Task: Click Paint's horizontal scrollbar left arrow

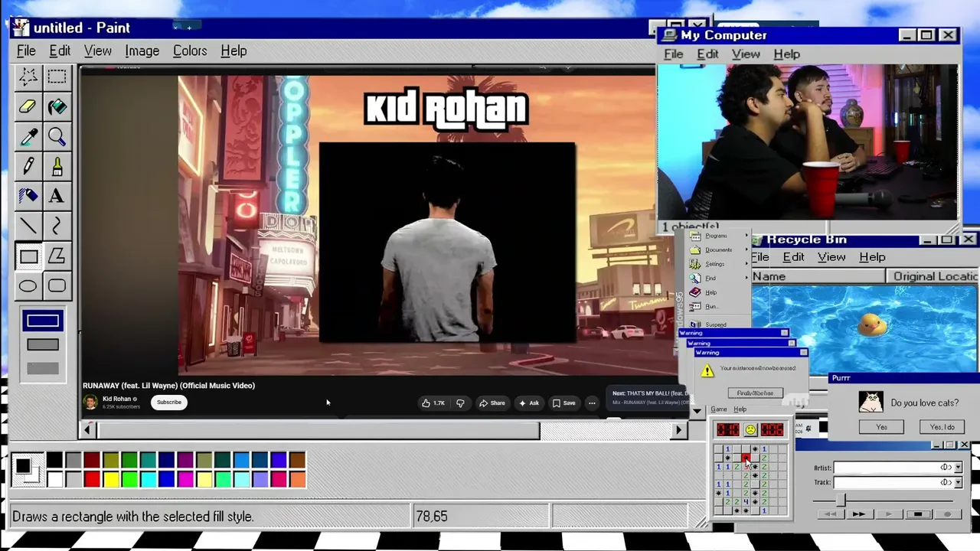Action: coord(87,431)
